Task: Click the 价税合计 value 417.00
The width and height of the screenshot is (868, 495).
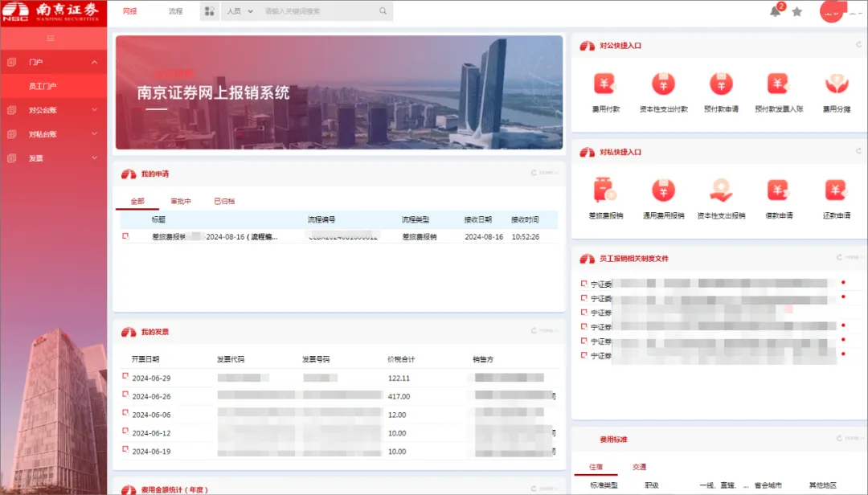Action: tap(399, 396)
